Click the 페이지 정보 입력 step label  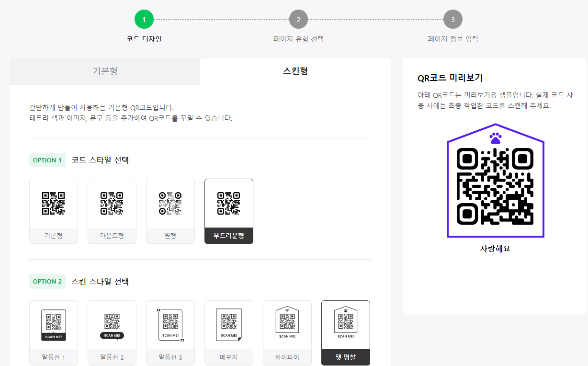coord(453,39)
